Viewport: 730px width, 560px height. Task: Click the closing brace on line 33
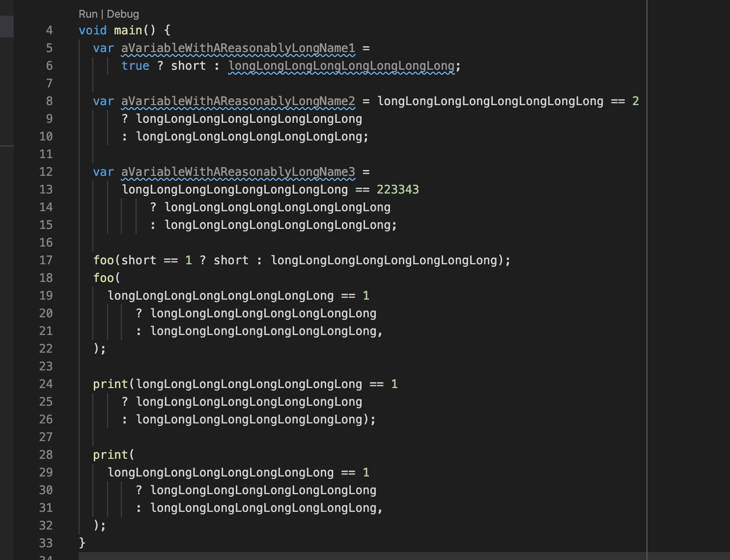pos(81,543)
